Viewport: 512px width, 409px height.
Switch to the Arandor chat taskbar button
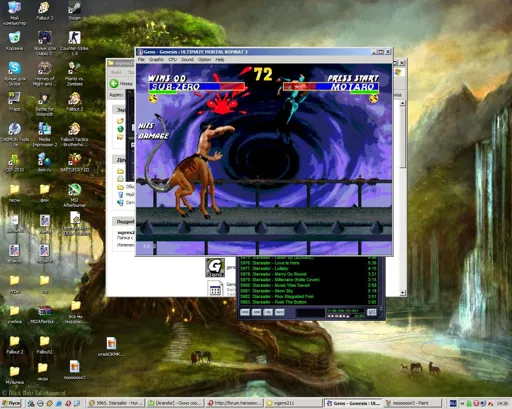[x=175, y=403]
